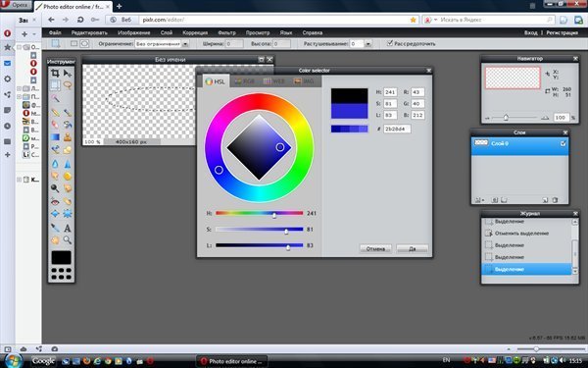Screen dimensions: 588x368
Task: Confirm color with Да button
Action: 413,248
